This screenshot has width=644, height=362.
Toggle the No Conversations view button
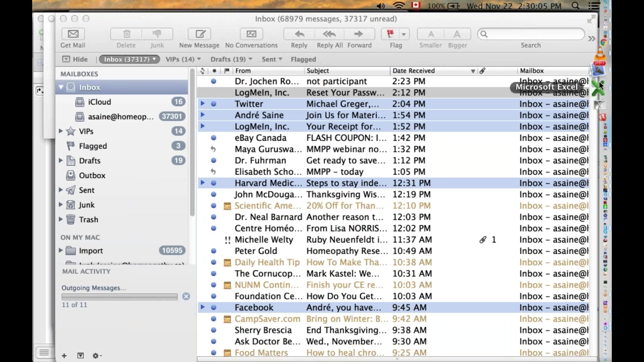(x=251, y=34)
